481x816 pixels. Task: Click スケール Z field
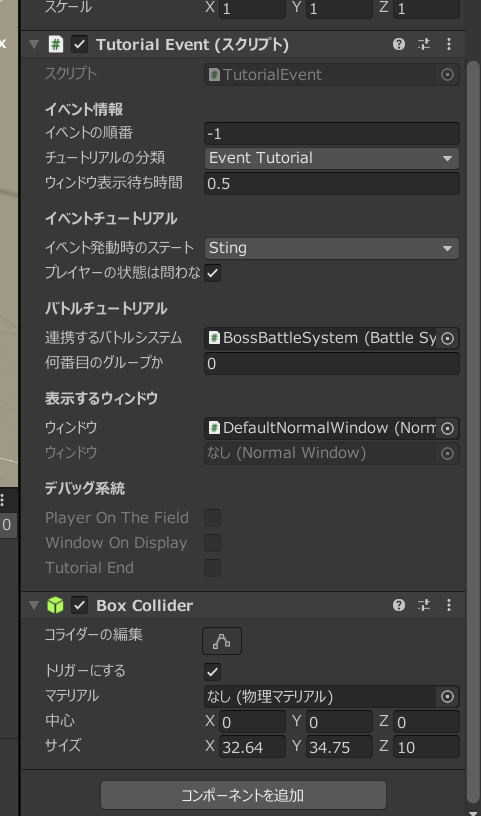[x=426, y=9]
